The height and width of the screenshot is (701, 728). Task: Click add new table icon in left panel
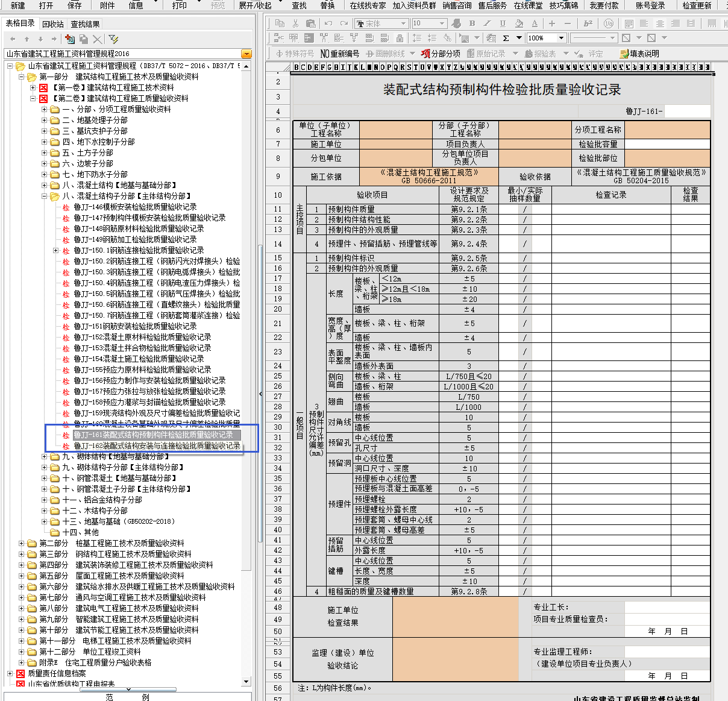tap(70, 39)
